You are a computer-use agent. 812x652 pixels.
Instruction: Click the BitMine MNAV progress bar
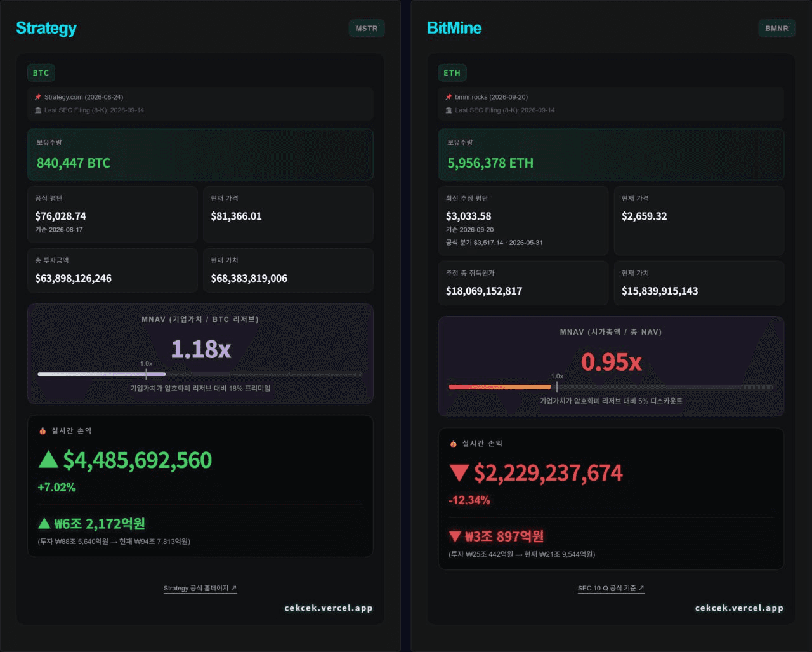(x=611, y=387)
